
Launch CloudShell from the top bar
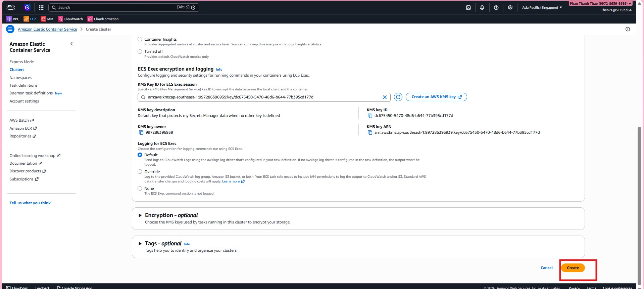(x=468, y=7)
